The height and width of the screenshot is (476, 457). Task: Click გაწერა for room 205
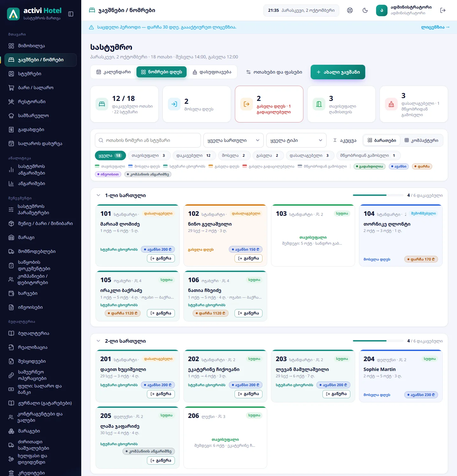(161, 460)
